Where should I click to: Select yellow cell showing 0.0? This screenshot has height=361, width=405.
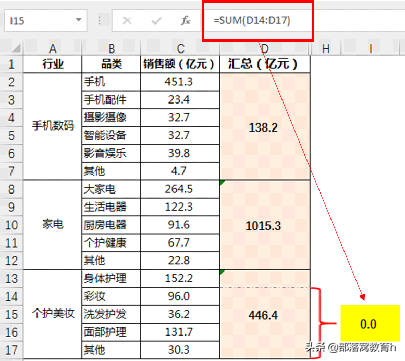(370, 323)
